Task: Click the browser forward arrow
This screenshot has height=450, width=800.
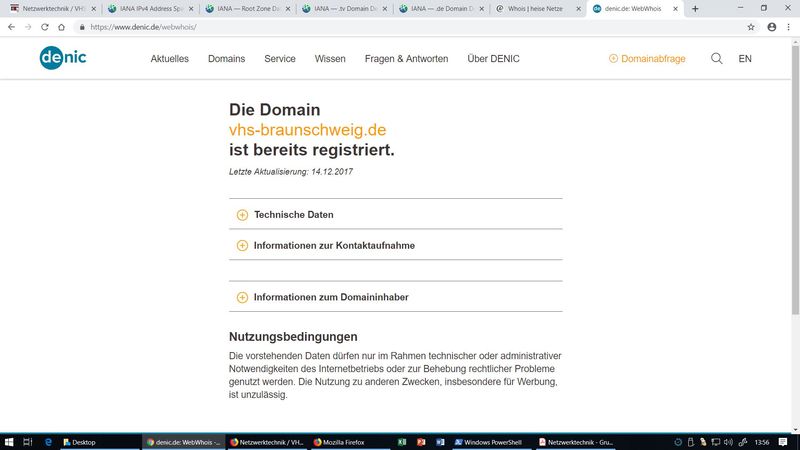Action: tap(28, 27)
